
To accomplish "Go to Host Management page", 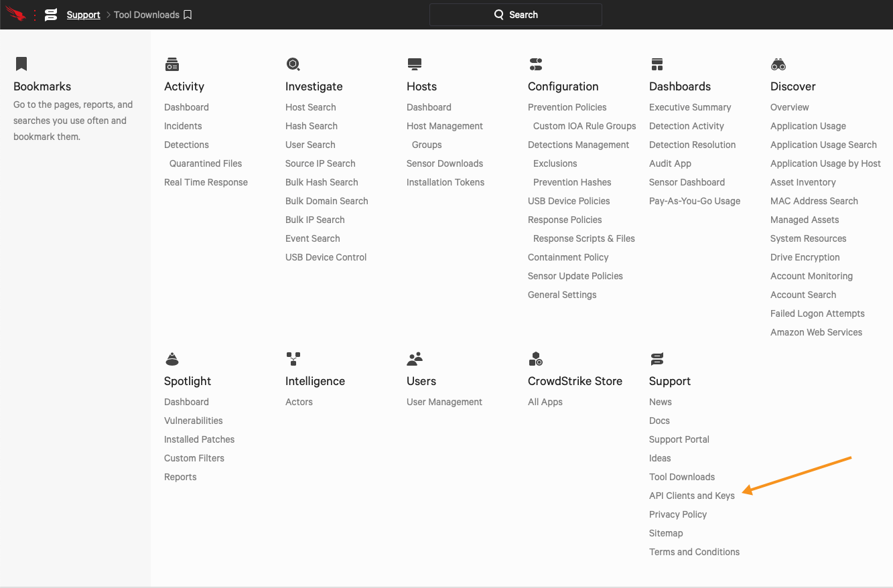I will 444,126.
